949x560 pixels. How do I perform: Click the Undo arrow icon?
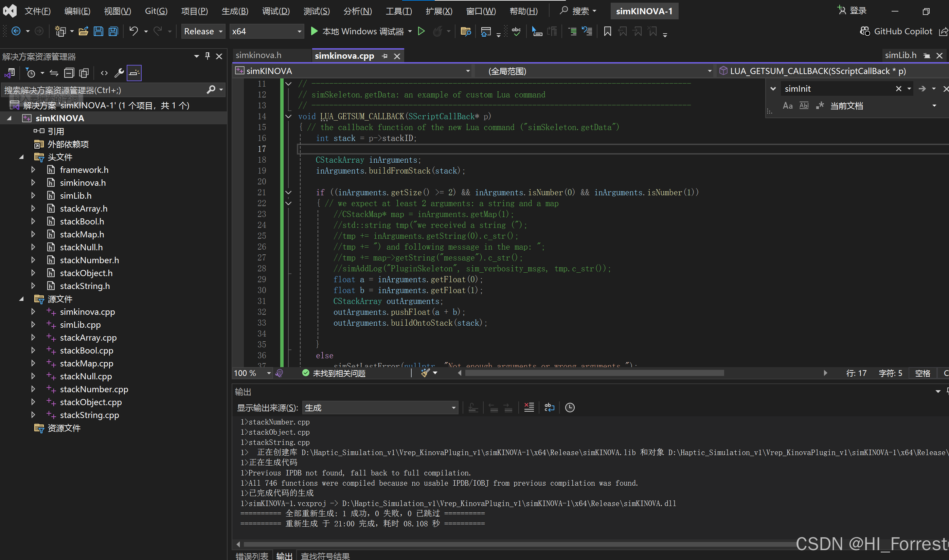(133, 31)
